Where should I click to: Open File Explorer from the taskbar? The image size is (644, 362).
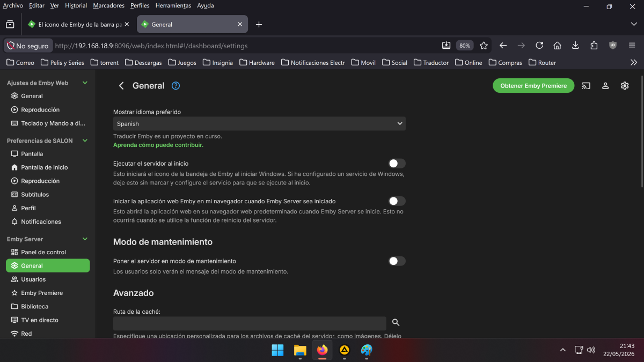300,350
